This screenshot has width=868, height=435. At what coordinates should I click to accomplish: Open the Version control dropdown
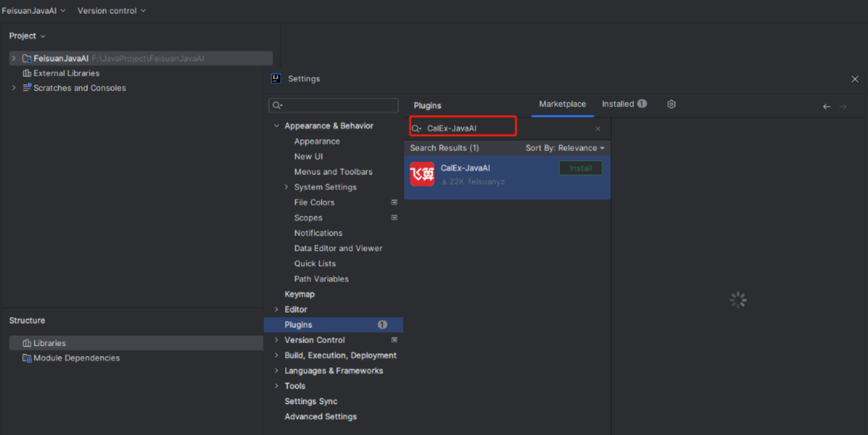(x=111, y=11)
